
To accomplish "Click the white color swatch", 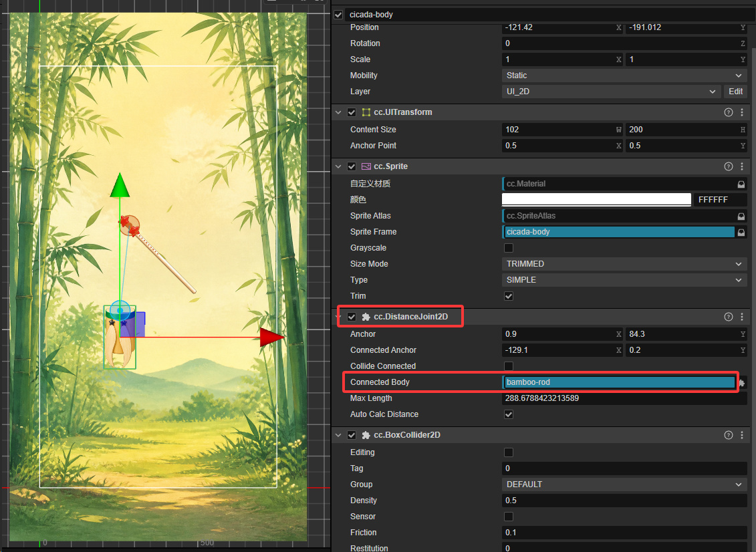I will (x=596, y=199).
